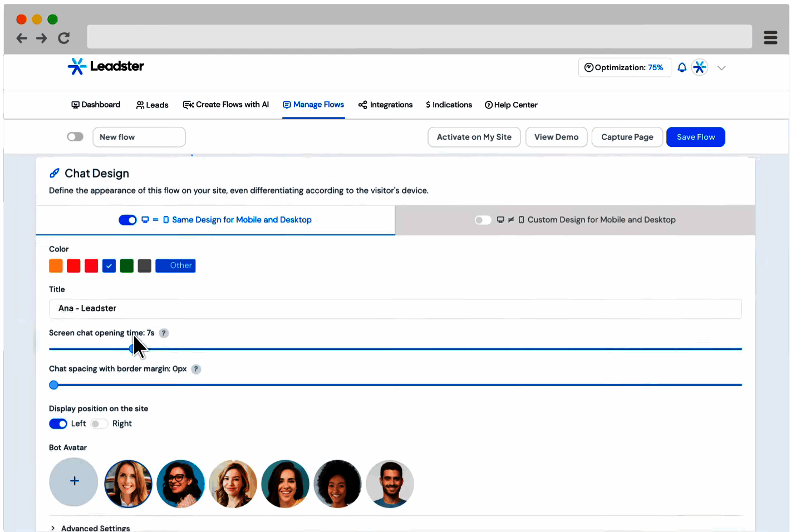Turn on Custom Design for Mobile and Desktop
Image resolution: width=791 pixels, height=532 pixels.
point(483,220)
